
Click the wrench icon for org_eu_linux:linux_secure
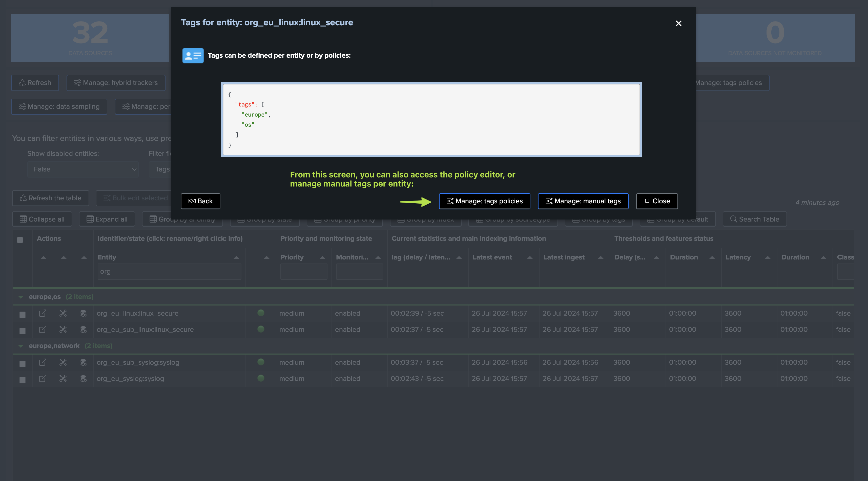[x=63, y=313]
